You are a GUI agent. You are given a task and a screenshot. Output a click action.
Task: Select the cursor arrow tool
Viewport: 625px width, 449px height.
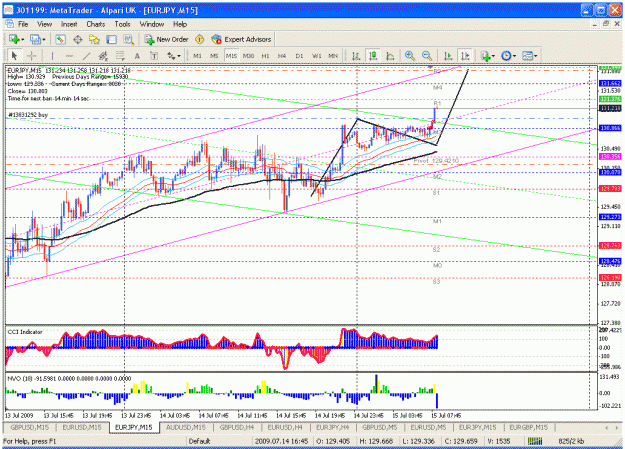15,56
